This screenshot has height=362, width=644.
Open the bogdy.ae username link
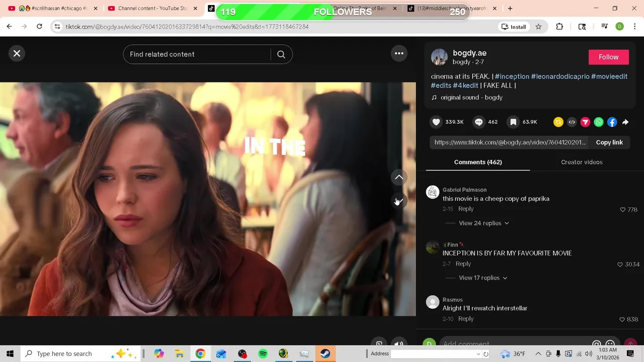[x=469, y=53]
